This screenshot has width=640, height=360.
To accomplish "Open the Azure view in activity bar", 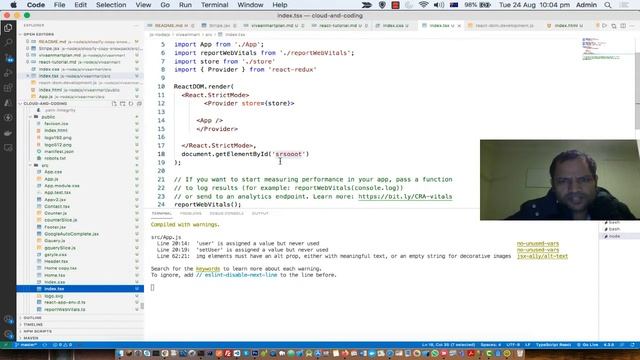I will (x=8, y=102).
